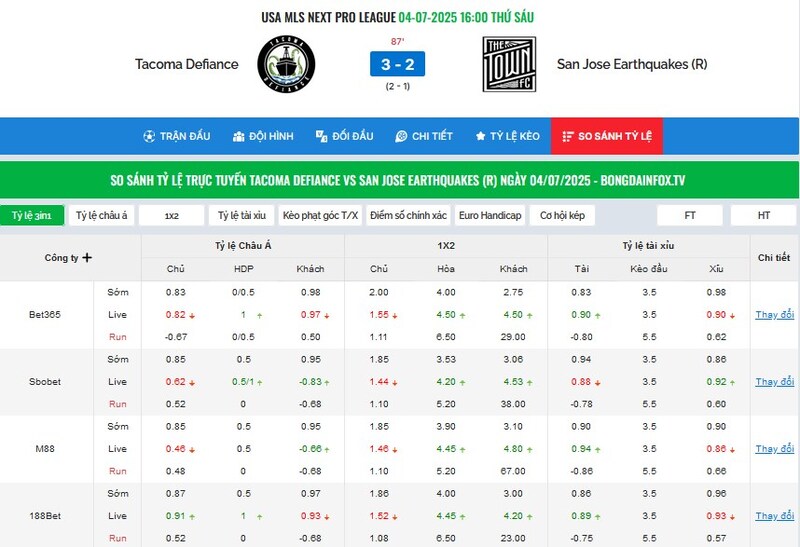The height and width of the screenshot is (547, 800).
Task: Open Thay đổi link for M88
Action: coord(774,449)
